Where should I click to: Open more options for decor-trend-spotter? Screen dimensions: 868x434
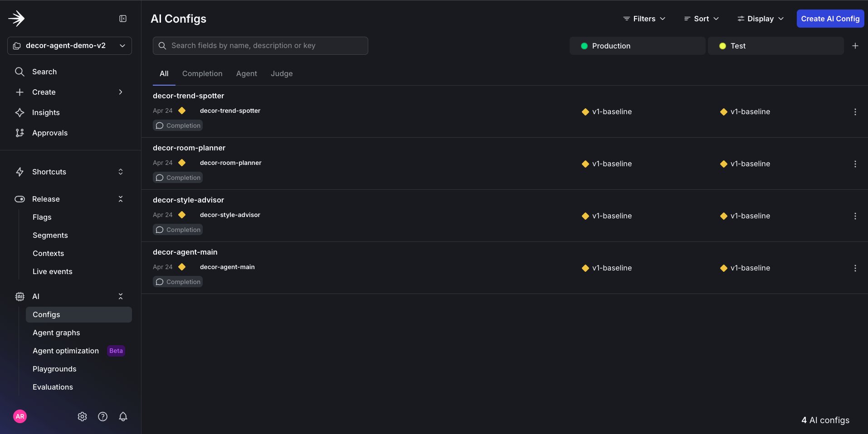click(x=855, y=112)
